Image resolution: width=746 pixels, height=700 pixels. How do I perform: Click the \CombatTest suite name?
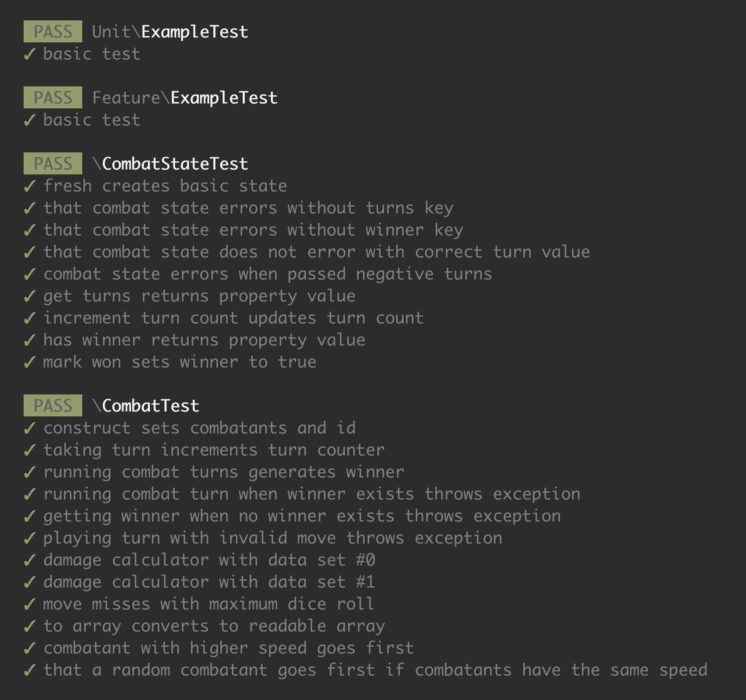[146, 406]
